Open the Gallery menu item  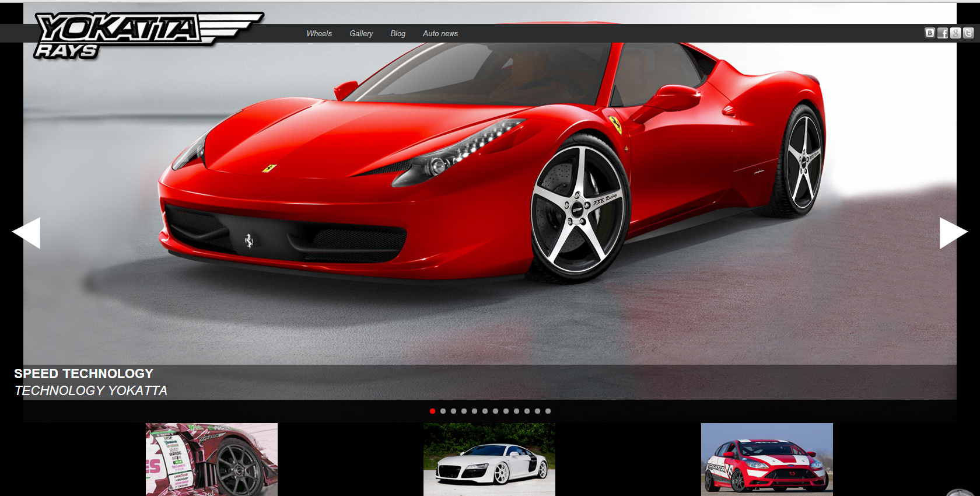361,33
